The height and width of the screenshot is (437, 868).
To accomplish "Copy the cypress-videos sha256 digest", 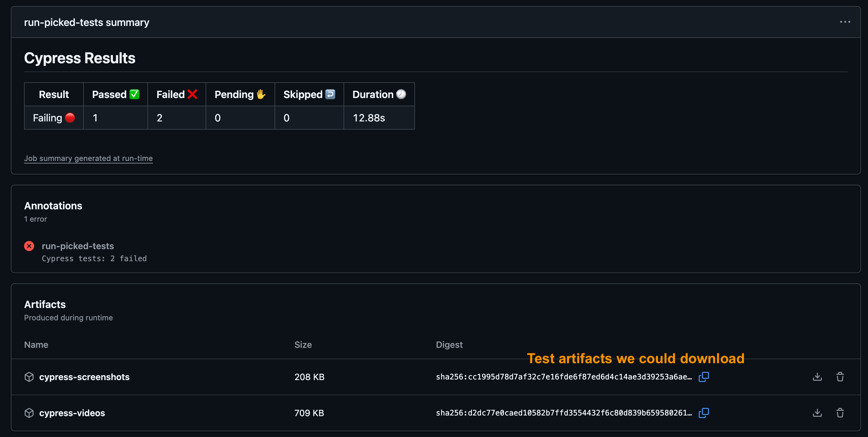I will (704, 413).
